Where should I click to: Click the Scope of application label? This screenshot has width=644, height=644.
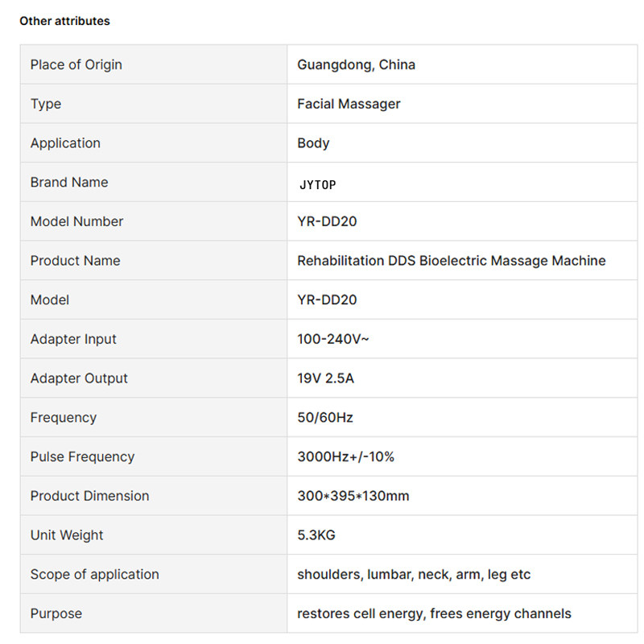(x=94, y=575)
